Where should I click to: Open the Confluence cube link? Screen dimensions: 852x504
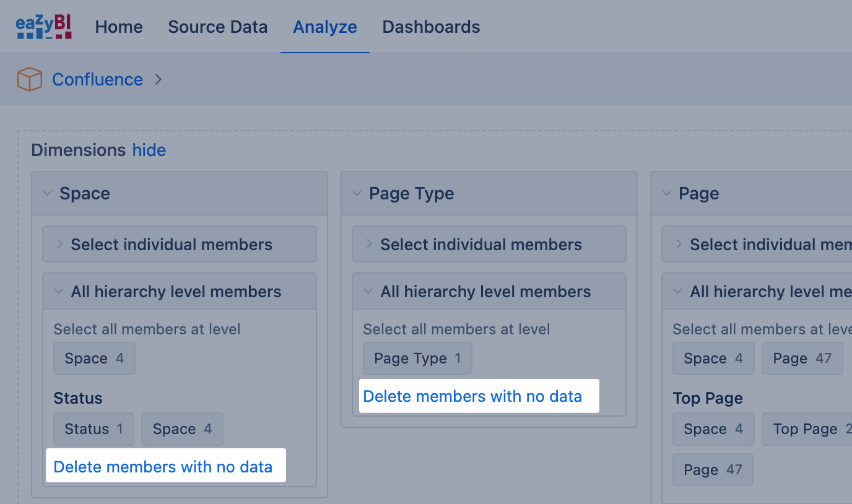pos(97,80)
